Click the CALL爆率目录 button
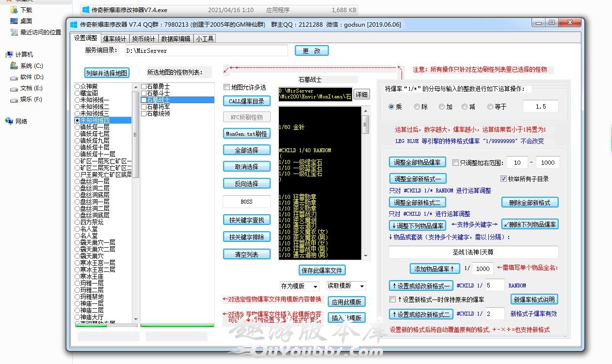612x364 pixels. click(246, 101)
